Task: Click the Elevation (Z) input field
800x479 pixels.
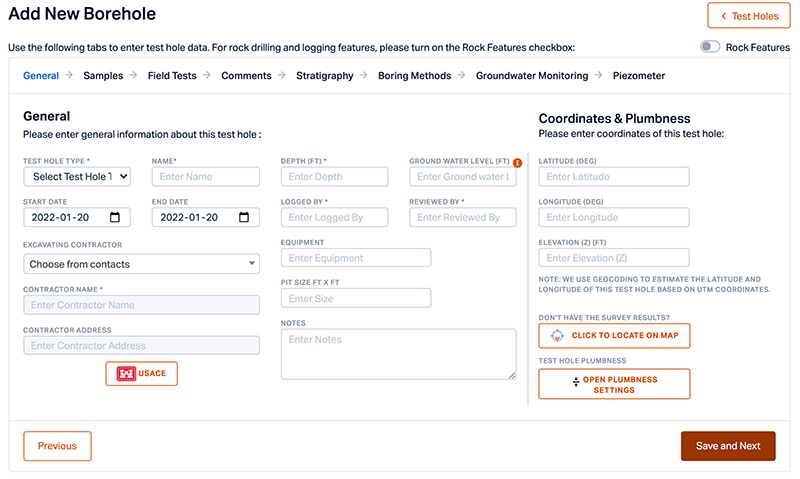Action: coord(614,258)
